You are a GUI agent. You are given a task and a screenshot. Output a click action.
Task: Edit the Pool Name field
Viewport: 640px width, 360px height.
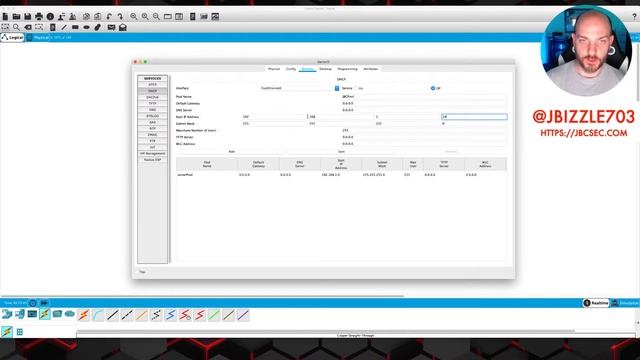pos(424,97)
